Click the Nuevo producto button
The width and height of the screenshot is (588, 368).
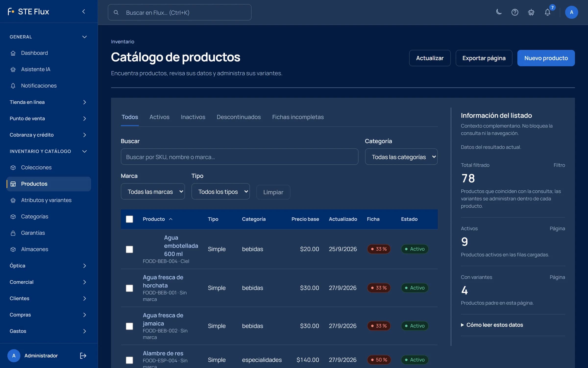click(546, 58)
